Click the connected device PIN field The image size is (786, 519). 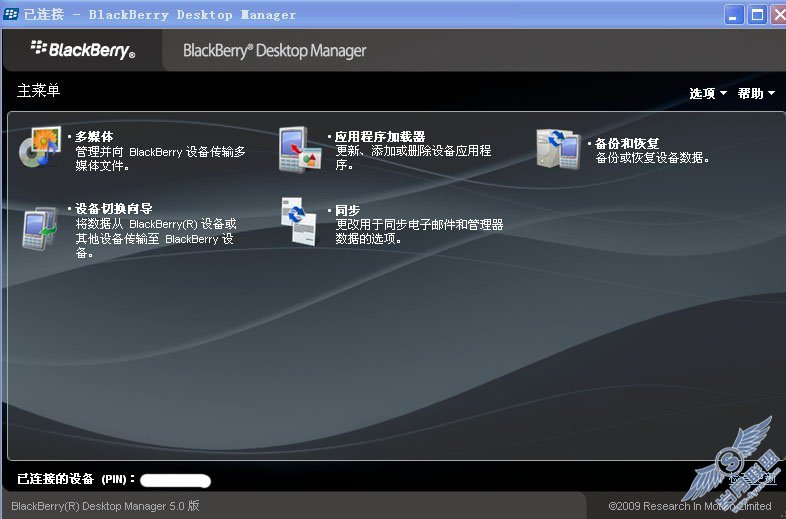point(175,480)
